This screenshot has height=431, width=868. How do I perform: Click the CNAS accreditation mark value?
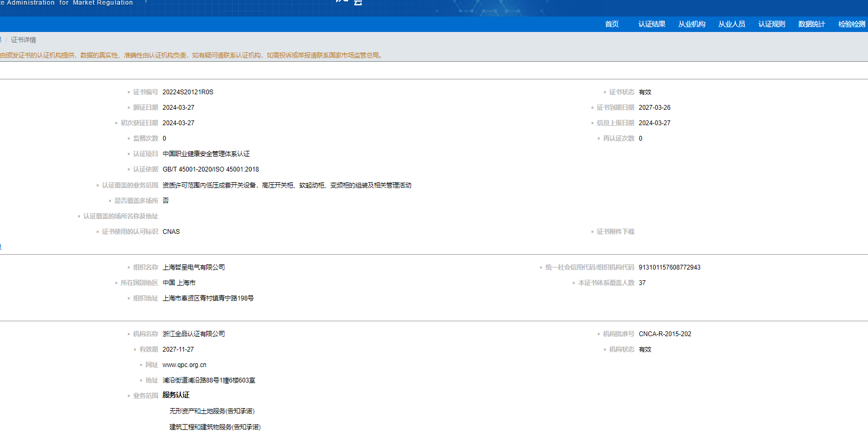171,232
